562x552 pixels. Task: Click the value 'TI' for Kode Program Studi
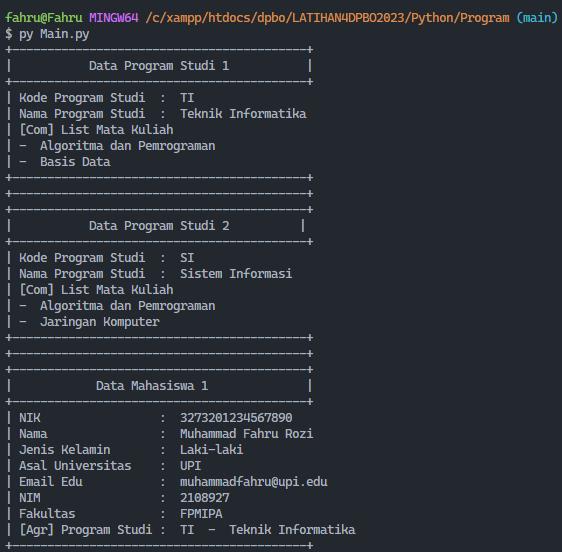point(187,98)
